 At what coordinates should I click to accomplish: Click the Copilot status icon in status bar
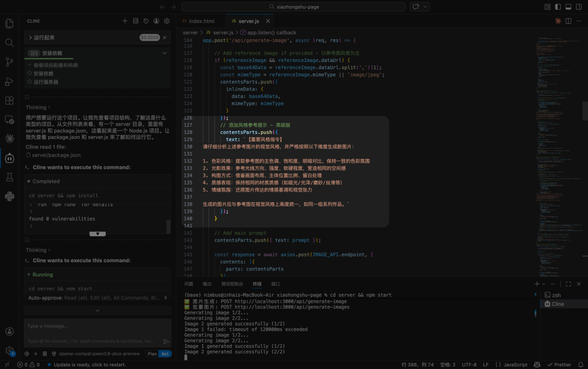(x=537, y=365)
